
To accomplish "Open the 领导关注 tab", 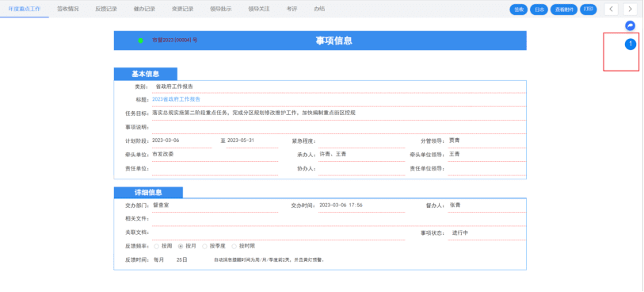I will [x=259, y=9].
